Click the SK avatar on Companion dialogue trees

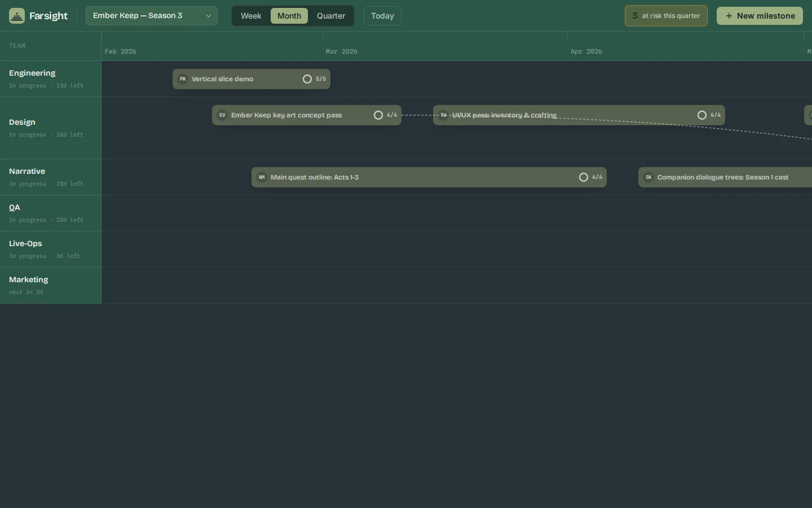(648, 177)
